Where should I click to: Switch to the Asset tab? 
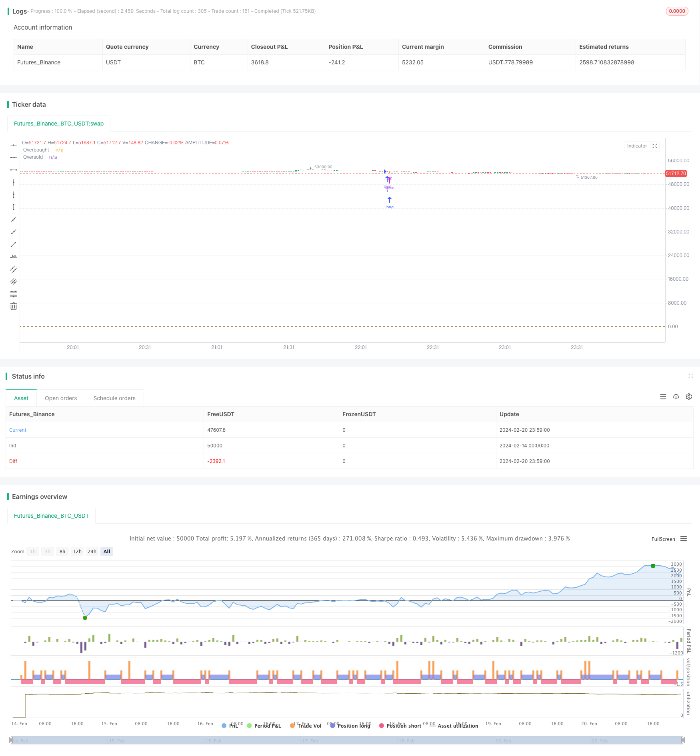[21, 398]
